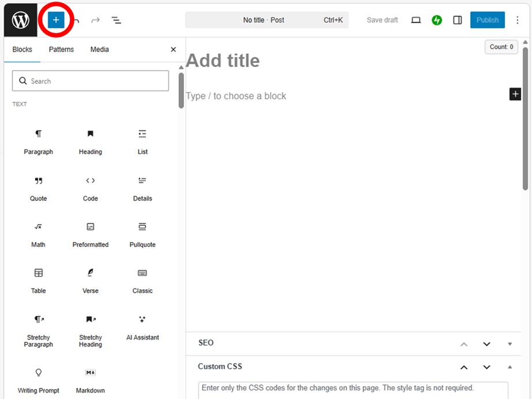This screenshot has width=532, height=399.
Task: Collapse the Custom CSS panel triangle
Action: click(509, 367)
